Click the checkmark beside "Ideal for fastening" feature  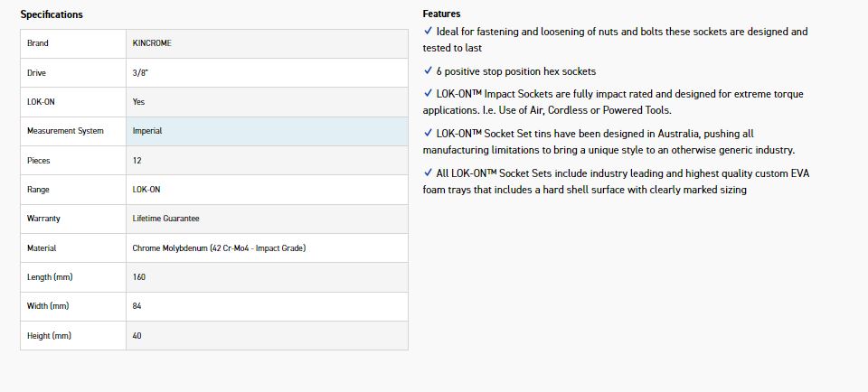428,31
